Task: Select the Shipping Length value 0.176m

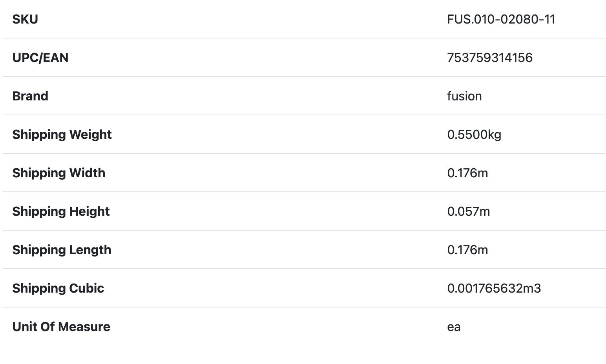Action: (x=467, y=250)
